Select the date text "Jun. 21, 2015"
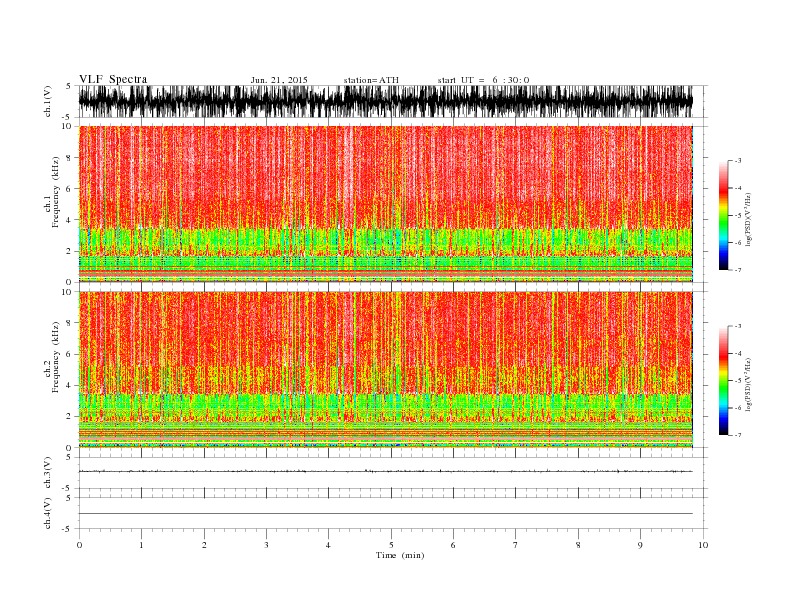Viewport: 792px width, 612px height. pos(279,80)
